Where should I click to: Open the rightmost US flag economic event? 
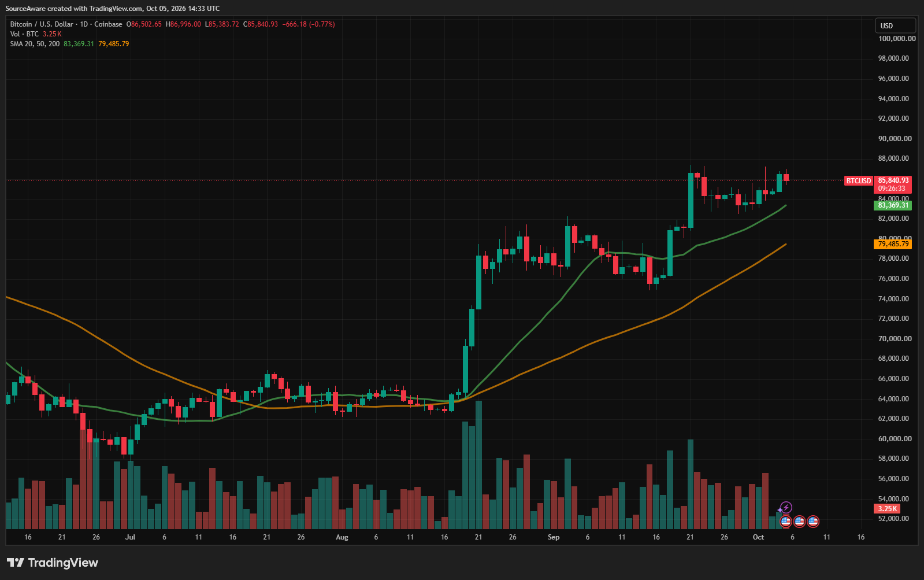[x=813, y=522]
